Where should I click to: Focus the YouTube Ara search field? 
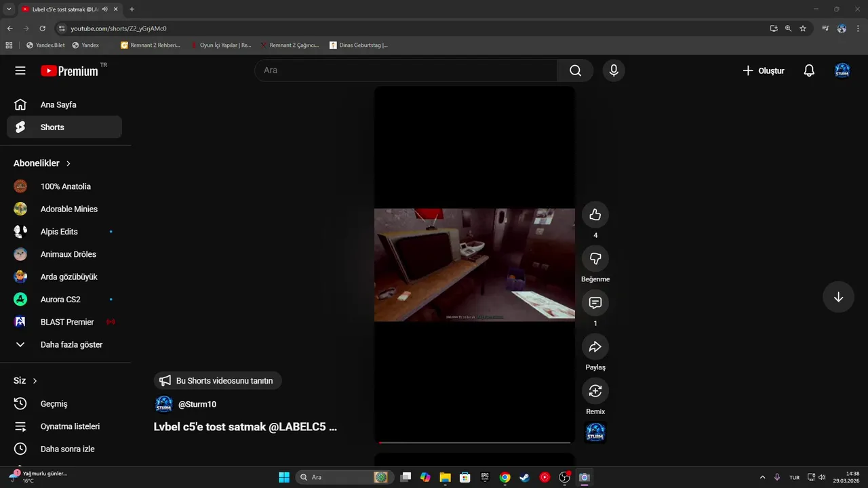tap(406, 70)
